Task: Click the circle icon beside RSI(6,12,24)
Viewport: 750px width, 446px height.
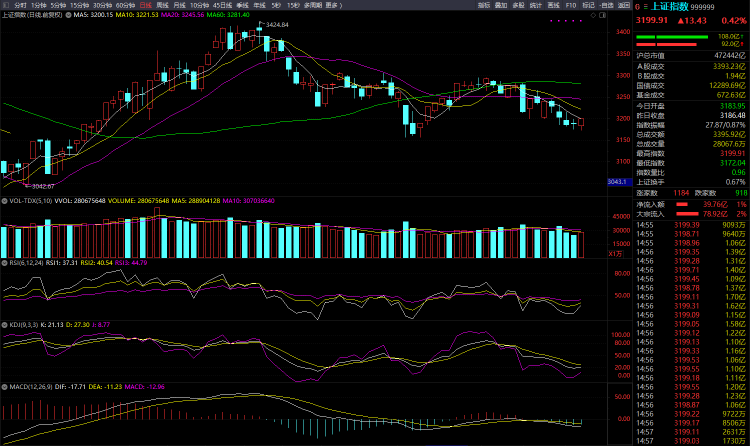Action: (x=3, y=264)
